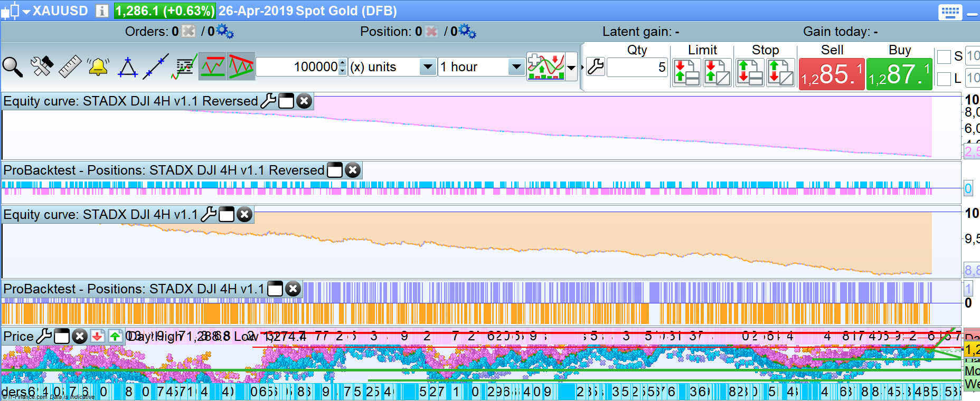Open the XAUUSD instrument dropdown arrow
The image size is (980, 401).
(x=26, y=11)
